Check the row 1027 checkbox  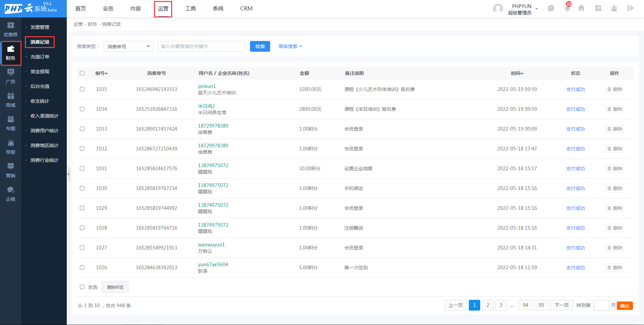coord(82,248)
